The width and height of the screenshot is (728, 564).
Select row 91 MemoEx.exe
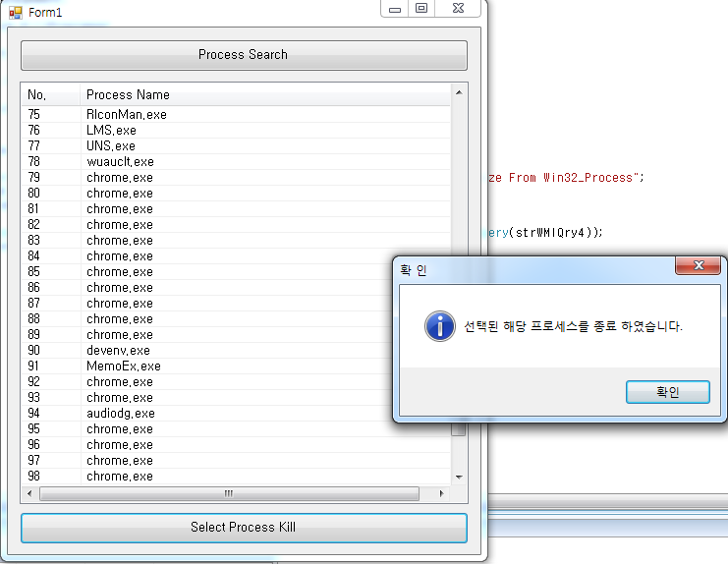207,367
